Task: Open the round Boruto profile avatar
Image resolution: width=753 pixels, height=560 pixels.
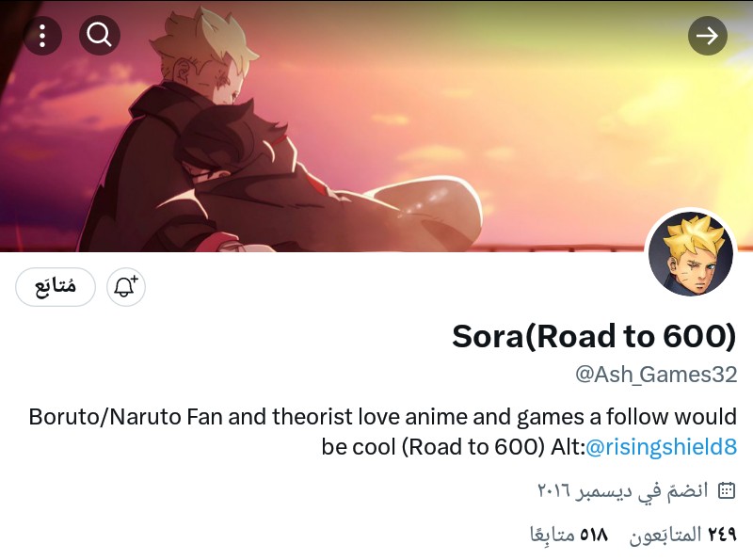Action: point(691,253)
